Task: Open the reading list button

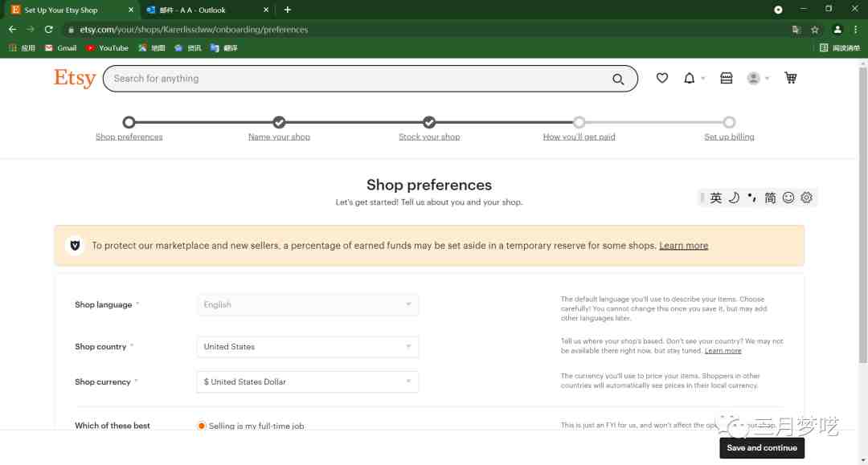Action: [x=840, y=48]
